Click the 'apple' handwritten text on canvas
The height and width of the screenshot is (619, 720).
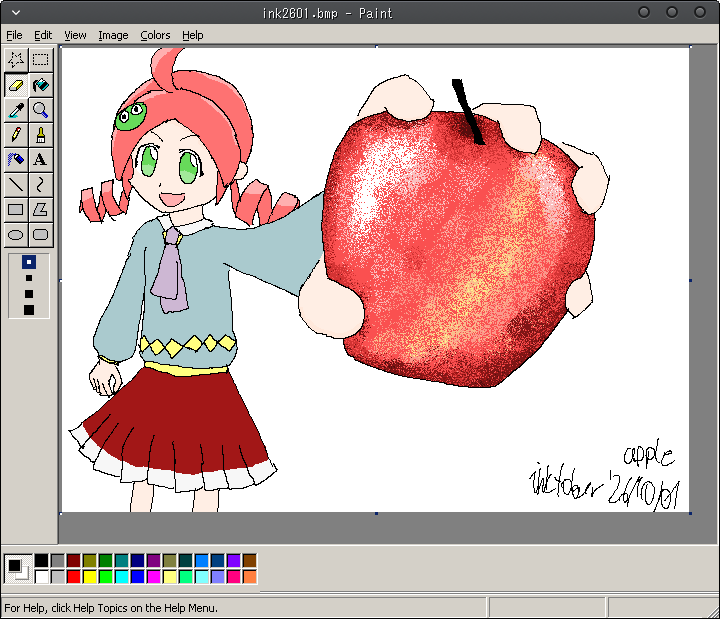coord(648,453)
